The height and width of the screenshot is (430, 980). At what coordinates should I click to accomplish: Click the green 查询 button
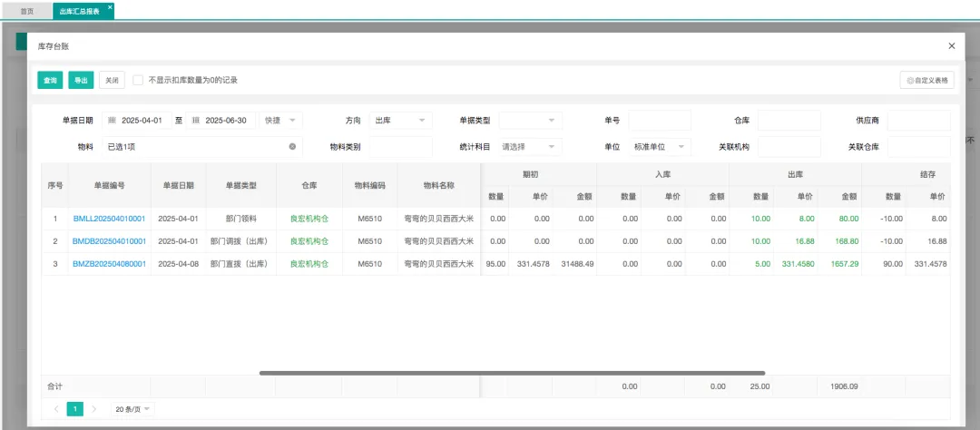(50, 80)
